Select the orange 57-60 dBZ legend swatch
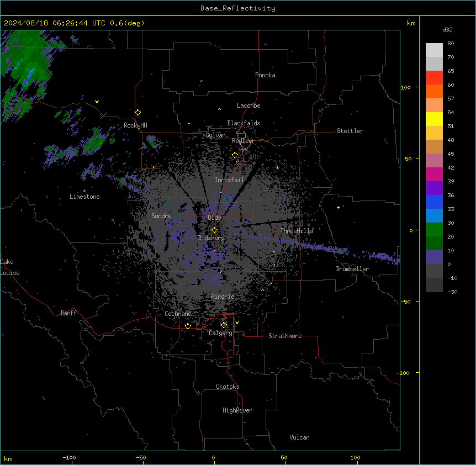The width and height of the screenshot is (476, 465). point(434,92)
